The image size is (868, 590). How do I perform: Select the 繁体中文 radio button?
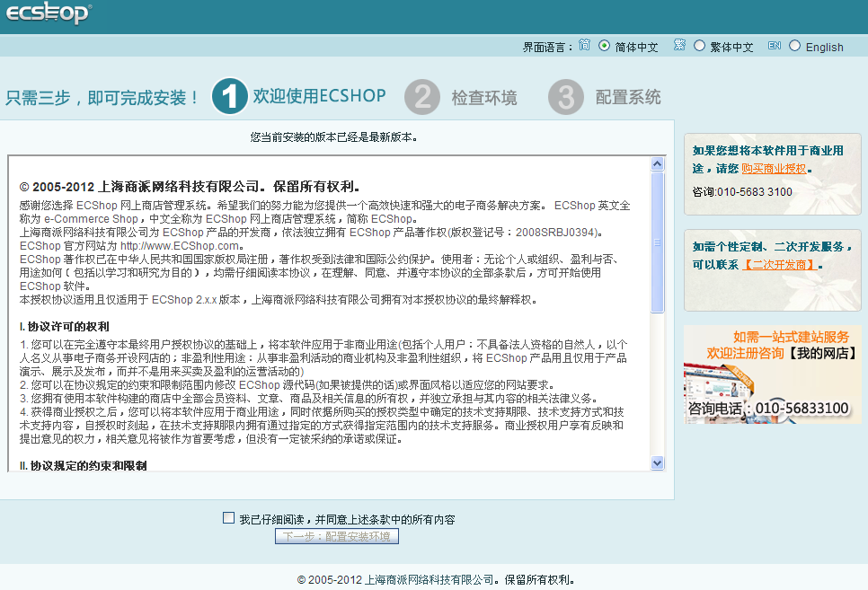pyautogui.click(x=700, y=46)
